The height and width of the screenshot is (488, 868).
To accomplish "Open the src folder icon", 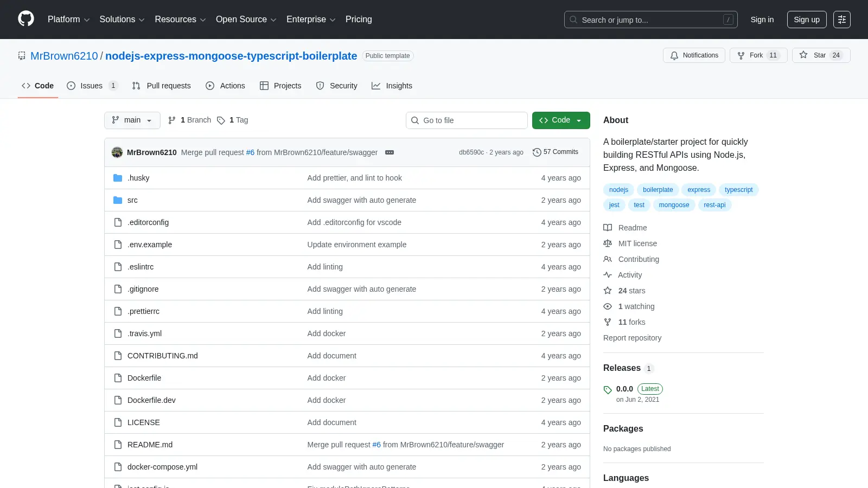I will [x=118, y=200].
